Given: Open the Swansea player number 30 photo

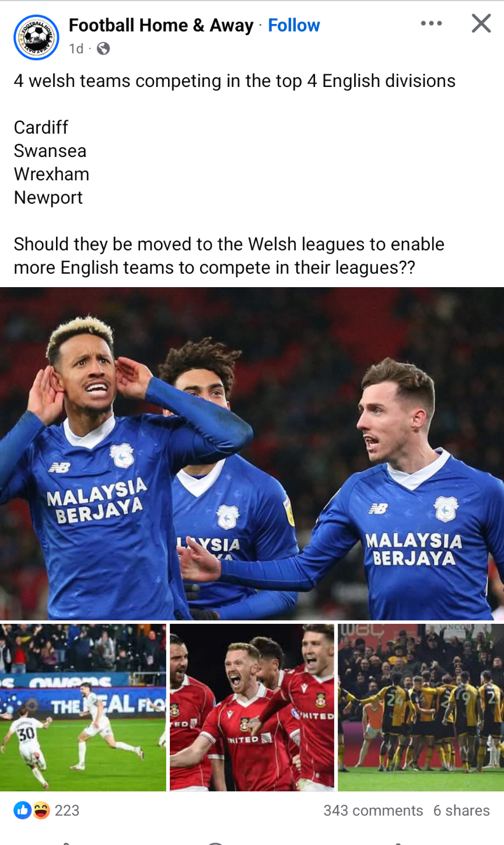Looking at the screenshot, I should pyautogui.click(x=83, y=707).
